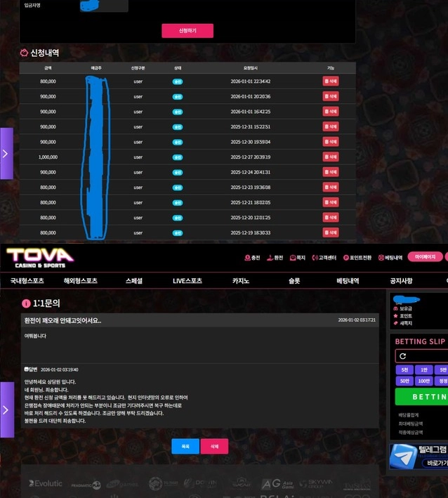Click the blue 목록 list button

click(185, 446)
